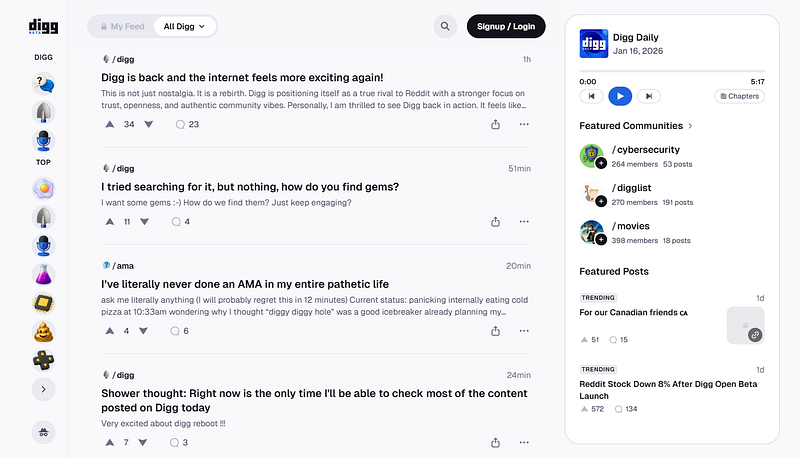The width and height of the screenshot is (800, 458).
Task: Open 'Digg is back and the internet' post title
Action: [x=242, y=78]
